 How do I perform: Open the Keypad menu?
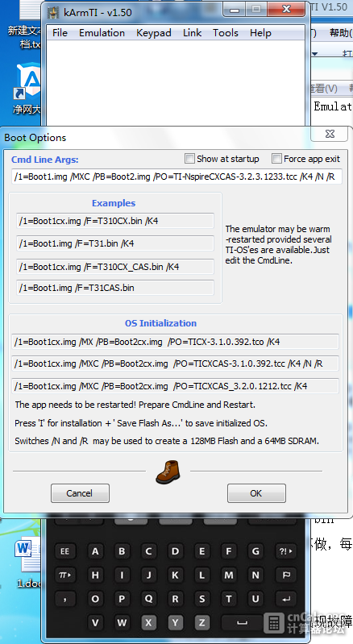point(153,33)
